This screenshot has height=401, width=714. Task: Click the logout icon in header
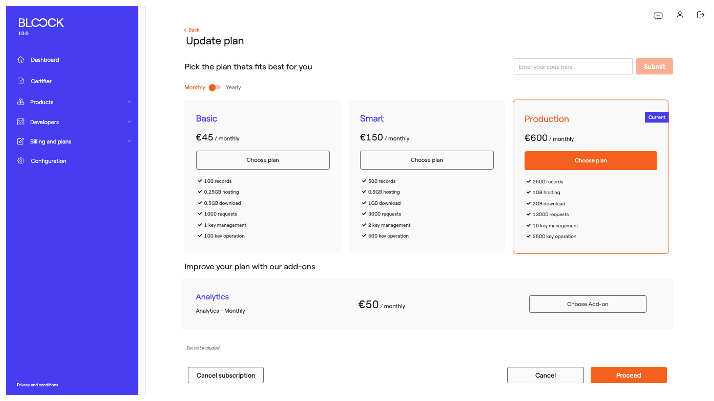click(x=700, y=15)
